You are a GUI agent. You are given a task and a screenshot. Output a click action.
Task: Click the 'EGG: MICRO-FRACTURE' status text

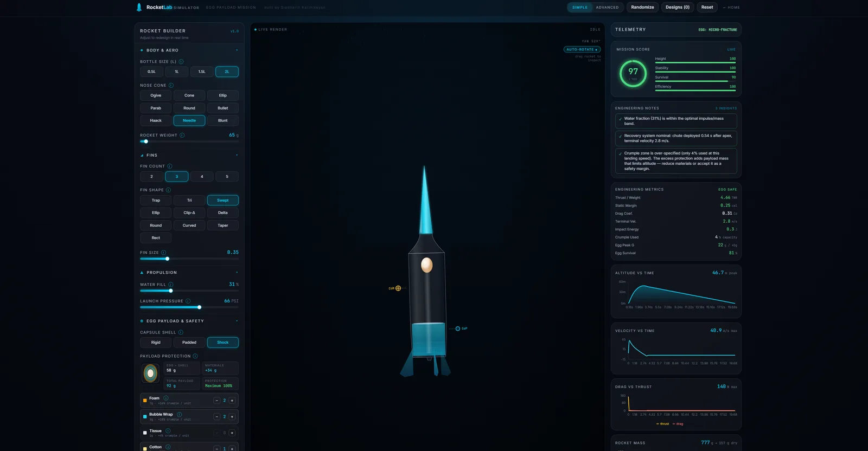click(717, 30)
